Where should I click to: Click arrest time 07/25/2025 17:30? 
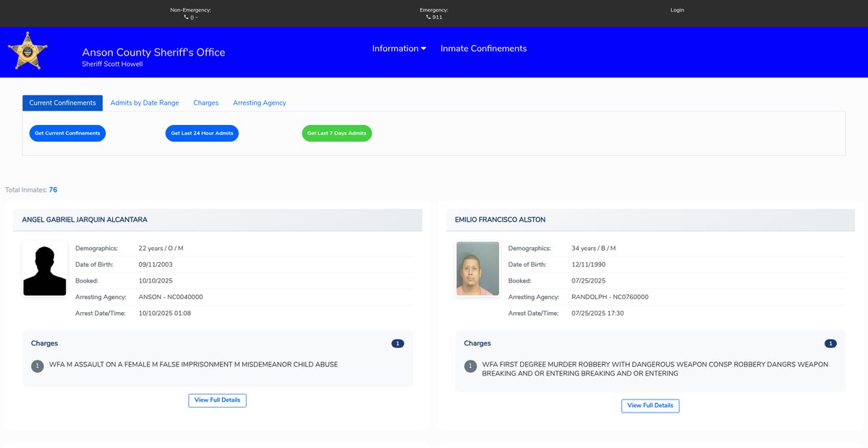(x=597, y=314)
